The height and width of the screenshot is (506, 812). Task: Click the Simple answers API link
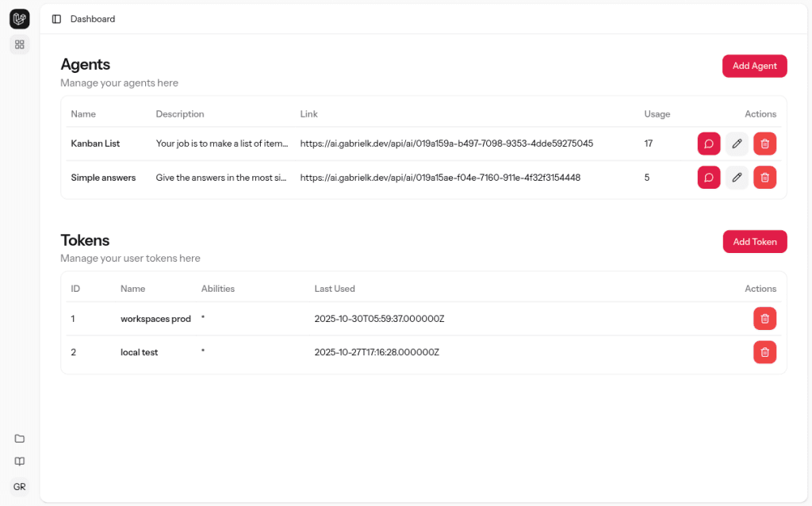pos(440,178)
